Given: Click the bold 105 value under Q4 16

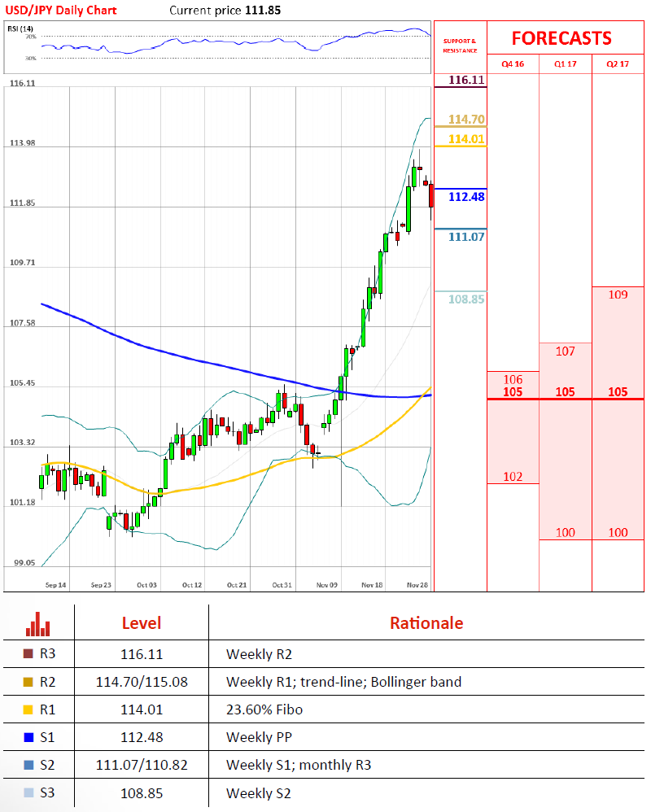Looking at the screenshot, I should tap(513, 392).
